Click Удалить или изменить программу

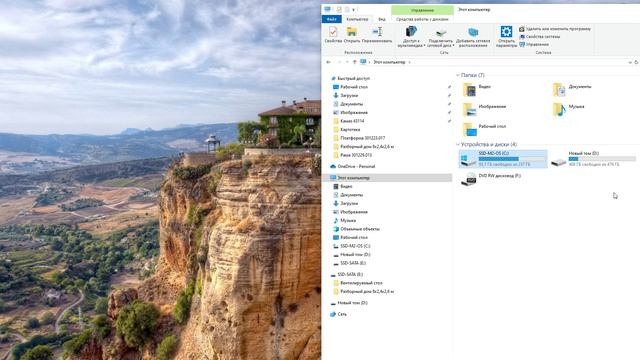pyautogui.click(x=555, y=29)
